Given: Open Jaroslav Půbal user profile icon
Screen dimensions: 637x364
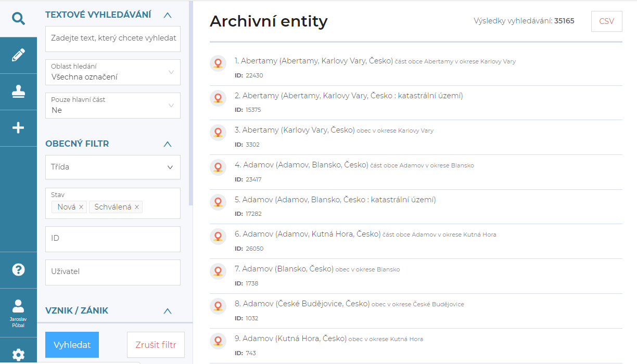Looking at the screenshot, I should click(x=18, y=312).
